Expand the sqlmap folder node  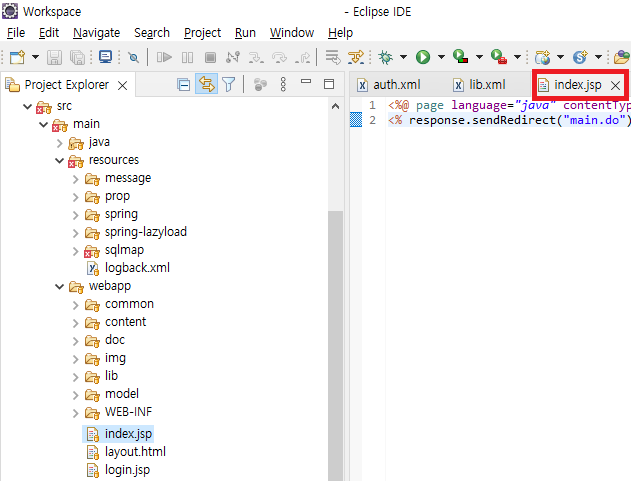tap(76, 250)
